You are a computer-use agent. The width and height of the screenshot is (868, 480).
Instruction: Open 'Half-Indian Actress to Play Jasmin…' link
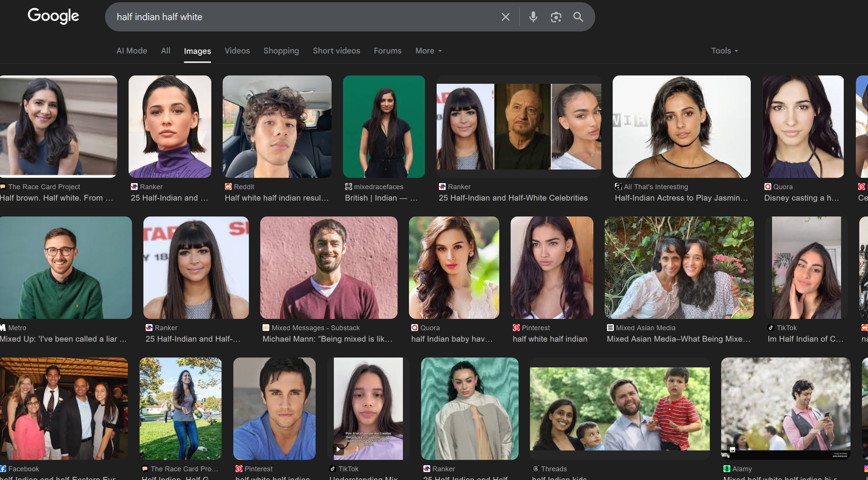[x=681, y=198]
